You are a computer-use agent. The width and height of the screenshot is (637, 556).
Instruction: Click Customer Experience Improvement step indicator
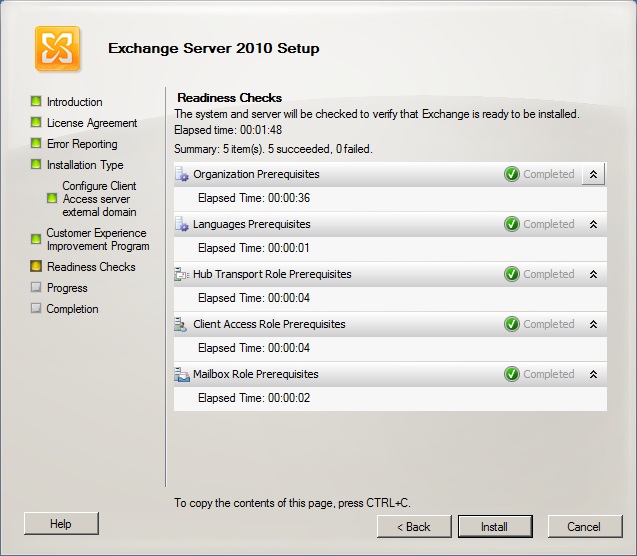click(x=36, y=239)
